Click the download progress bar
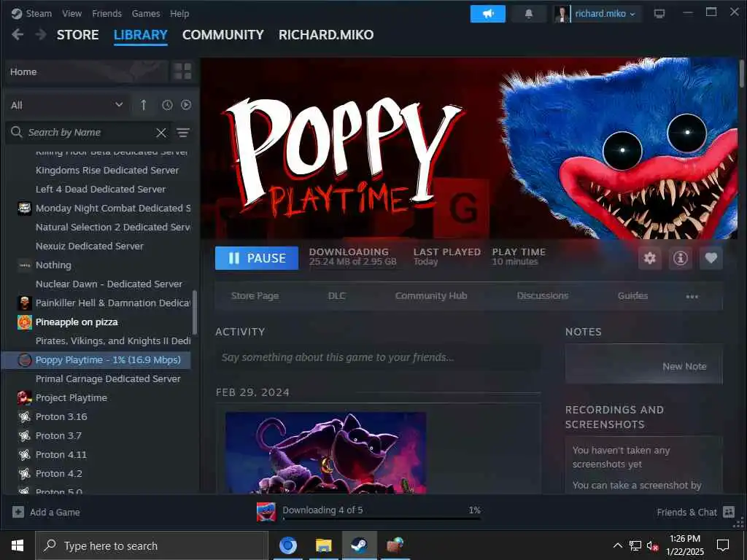 (381, 518)
